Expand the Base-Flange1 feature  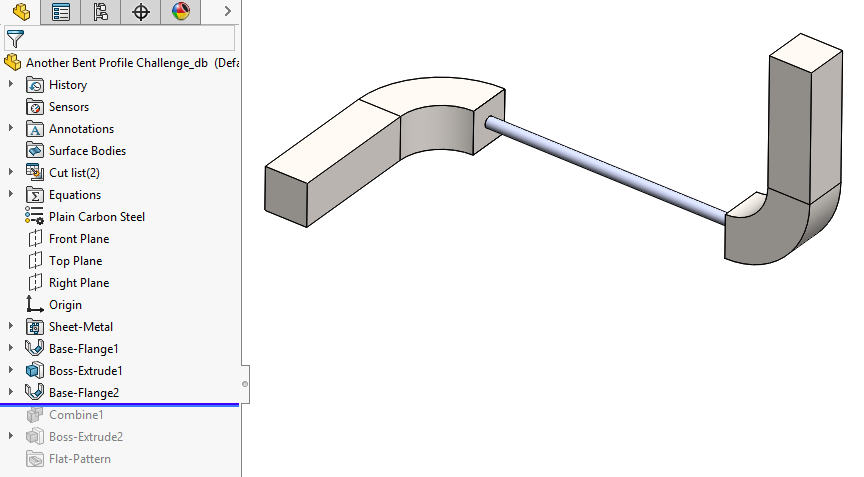pyautogui.click(x=10, y=349)
